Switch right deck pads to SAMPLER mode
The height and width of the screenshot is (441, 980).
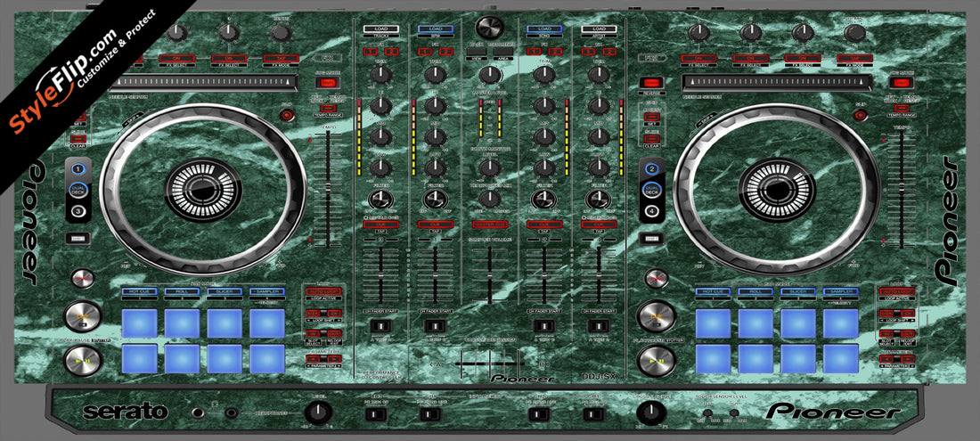[x=841, y=291]
